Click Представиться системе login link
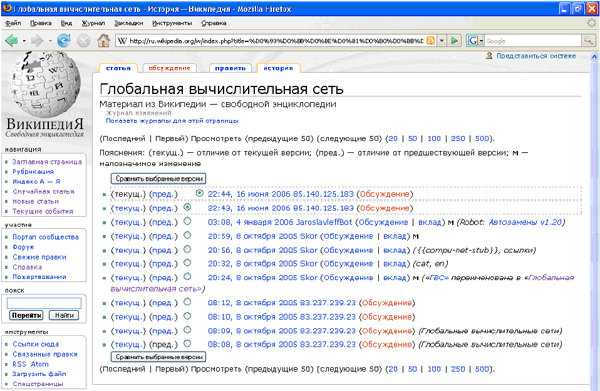This screenshot has height=391, width=600. coord(536,56)
